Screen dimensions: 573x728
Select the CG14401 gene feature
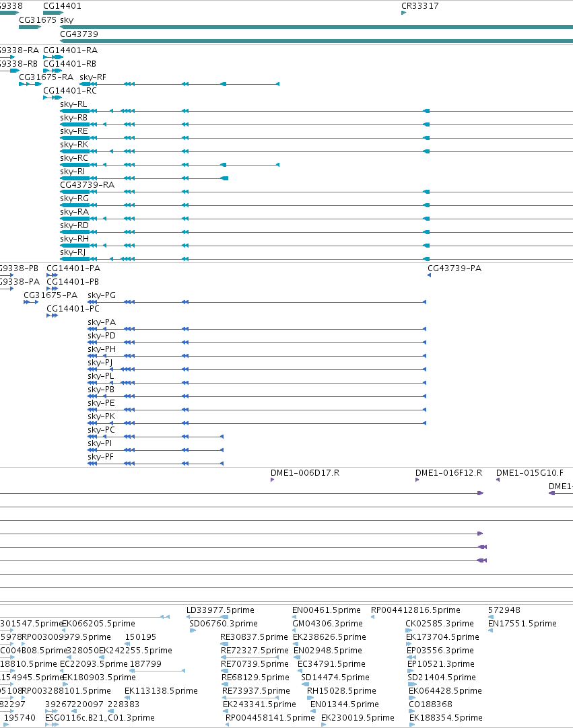pyautogui.click(x=53, y=13)
